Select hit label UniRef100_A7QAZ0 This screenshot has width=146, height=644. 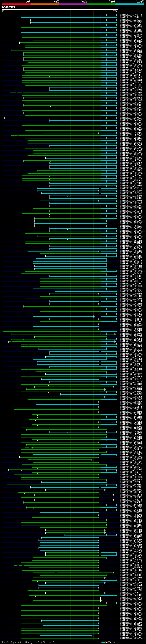click(x=131, y=326)
